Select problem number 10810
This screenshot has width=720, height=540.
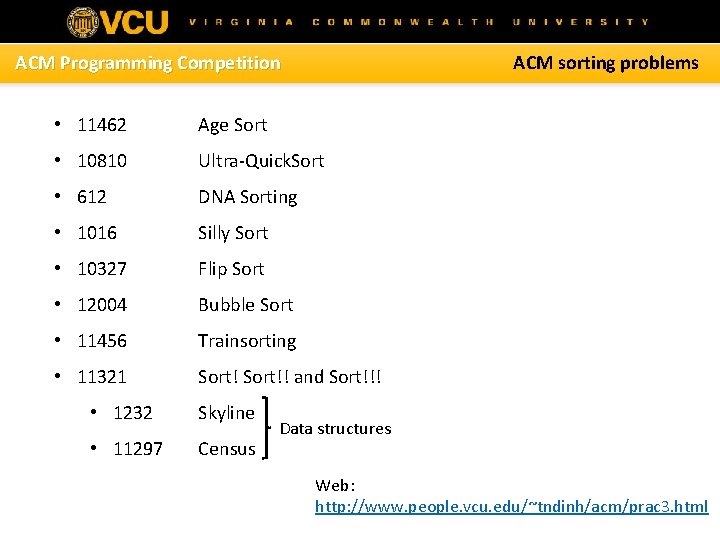tap(102, 161)
